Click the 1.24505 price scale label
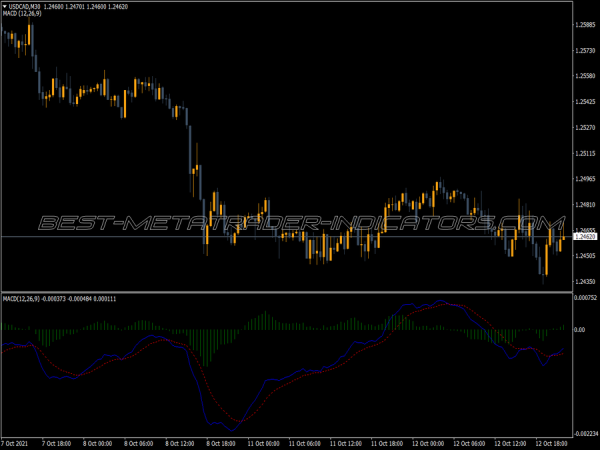This screenshot has width=600, height=450. (585, 256)
